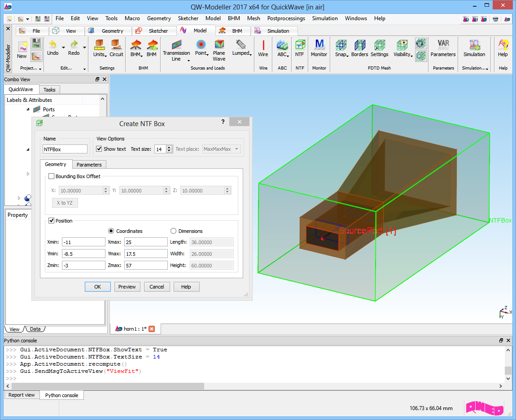Toggle the Show text checkbox

[x=99, y=149]
